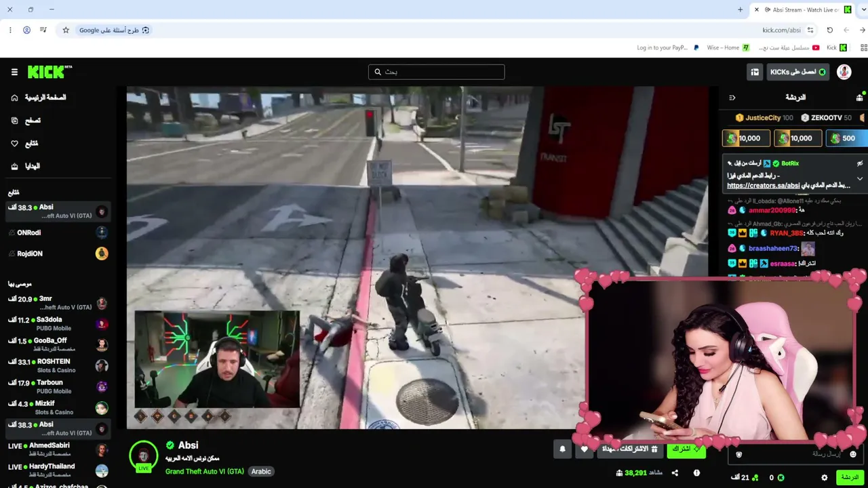The height and width of the screenshot is (488, 868).
Task: Open RojdiON channel in sidebar
Action: point(57,253)
